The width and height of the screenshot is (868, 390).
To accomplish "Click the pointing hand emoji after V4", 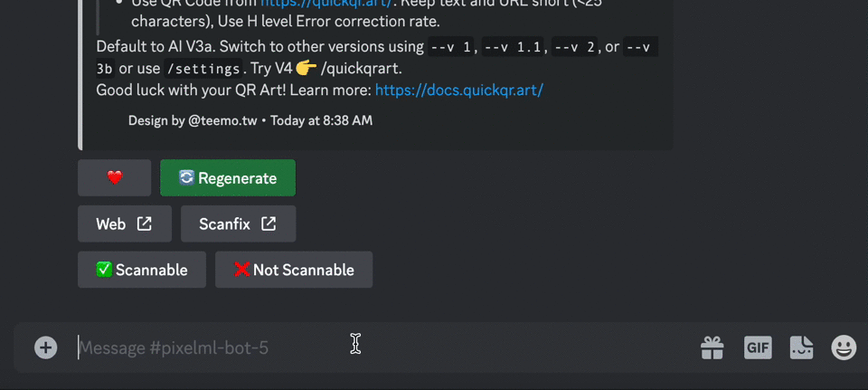I will point(306,68).
